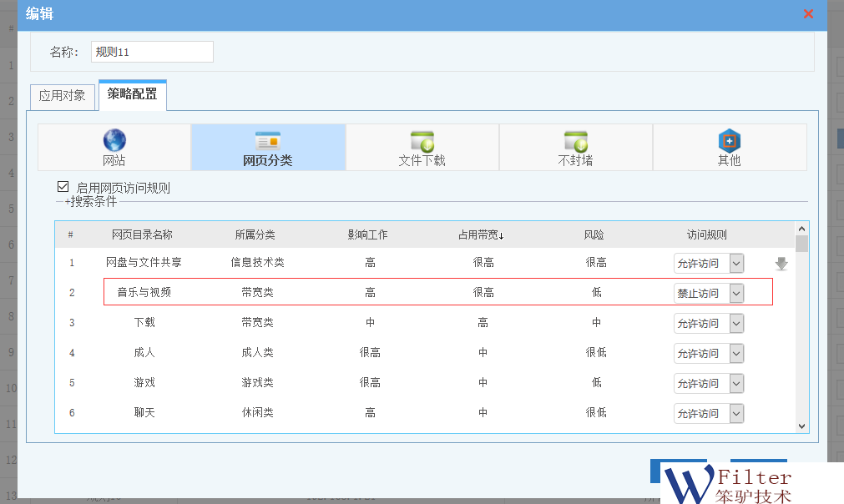The height and width of the screenshot is (504, 844).
Task: Click the 名称 input field
Action: click(x=152, y=52)
